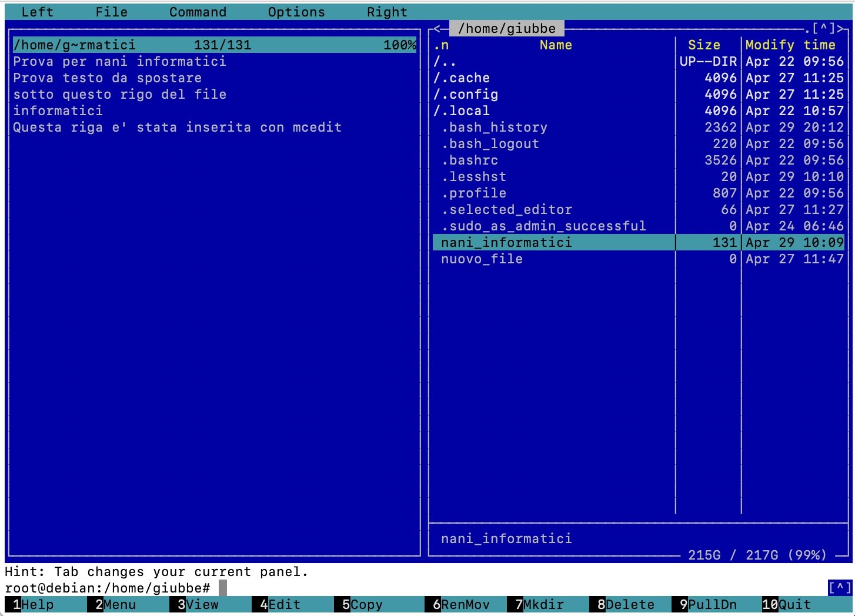Click modify time Apr 27 11:47
This screenshot has width=855, height=616.
[x=794, y=259]
